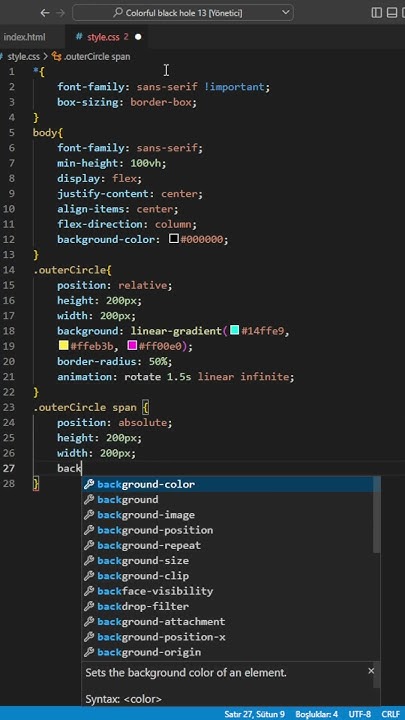Click the suggestion list scrollbar

click(377, 514)
